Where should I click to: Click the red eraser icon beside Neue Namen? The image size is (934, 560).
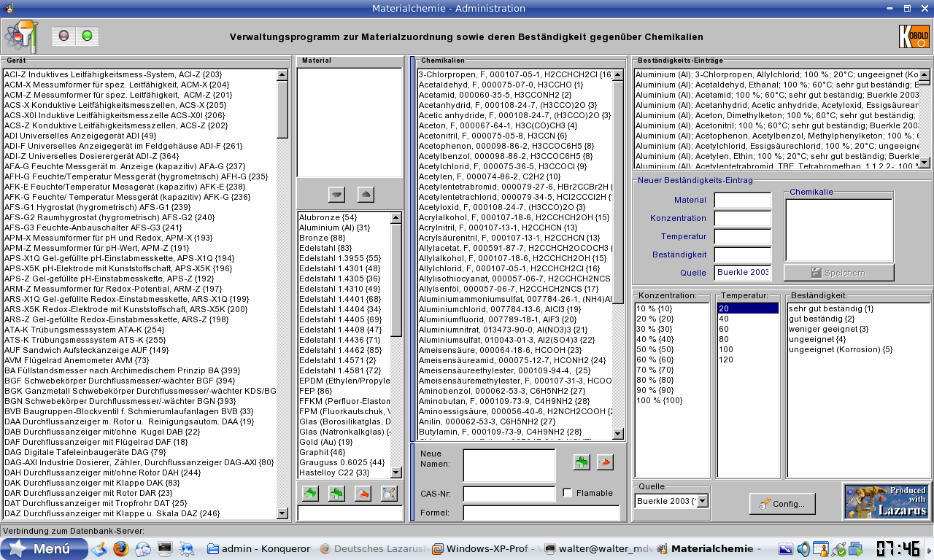605,461
